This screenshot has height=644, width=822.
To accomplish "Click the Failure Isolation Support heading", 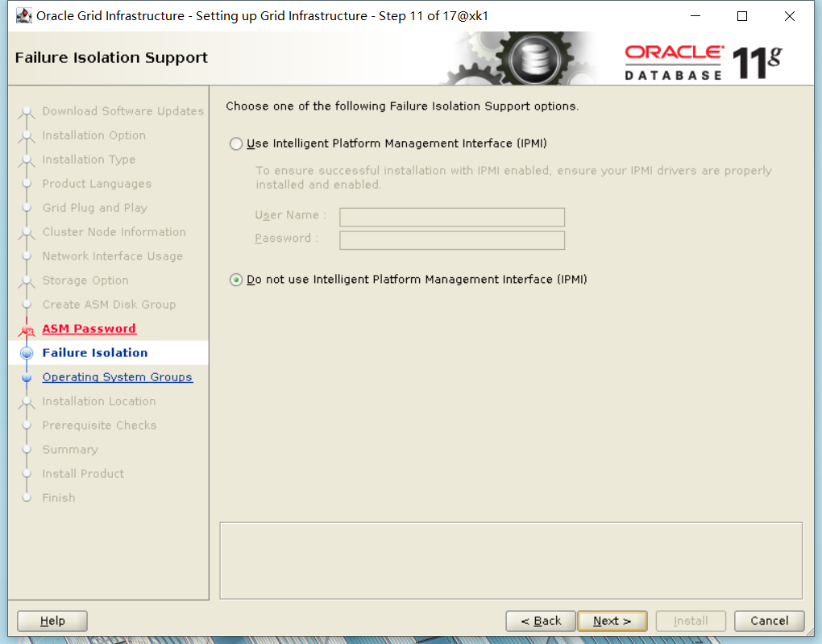I will [x=111, y=58].
